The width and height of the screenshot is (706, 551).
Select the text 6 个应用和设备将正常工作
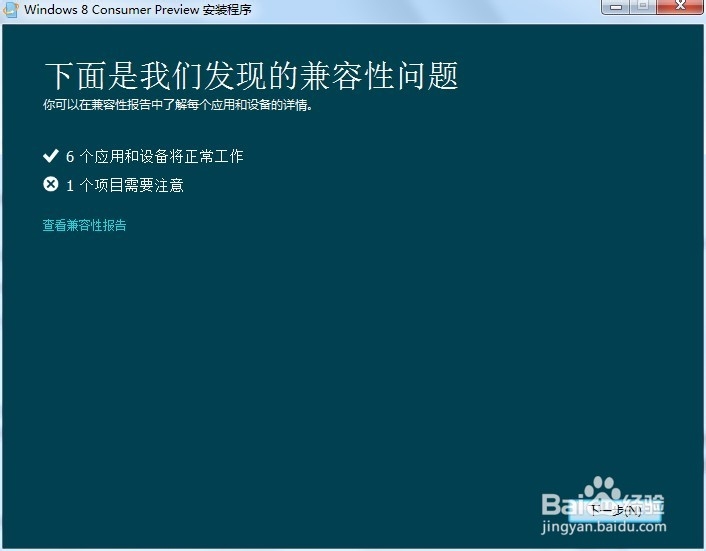pyautogui.click(x=154, y=156)
